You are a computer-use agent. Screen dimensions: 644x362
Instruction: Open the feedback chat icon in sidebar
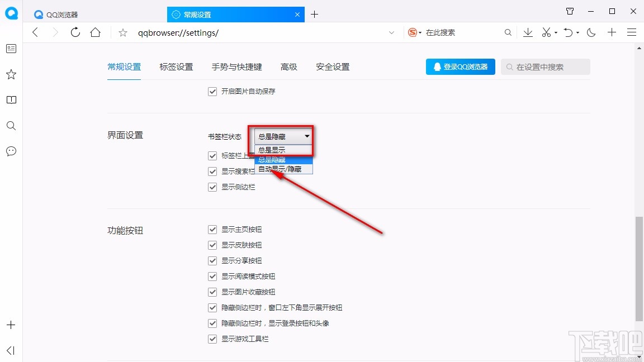11,151
